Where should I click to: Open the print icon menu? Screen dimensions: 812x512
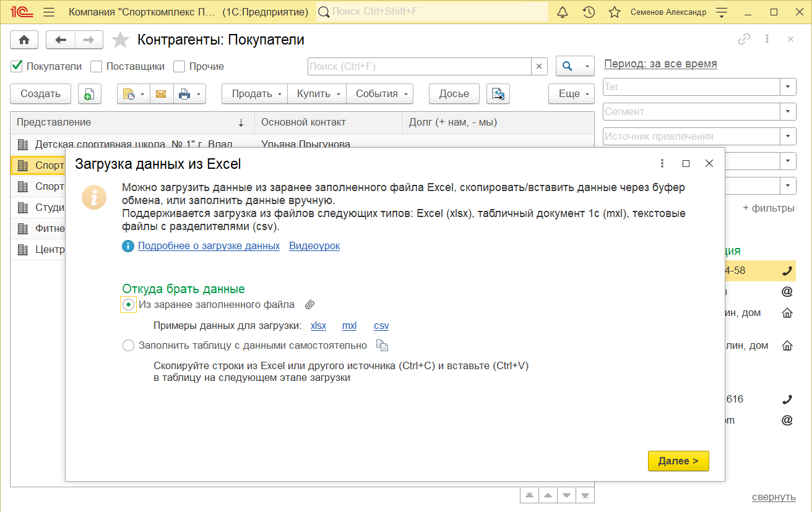189,94
